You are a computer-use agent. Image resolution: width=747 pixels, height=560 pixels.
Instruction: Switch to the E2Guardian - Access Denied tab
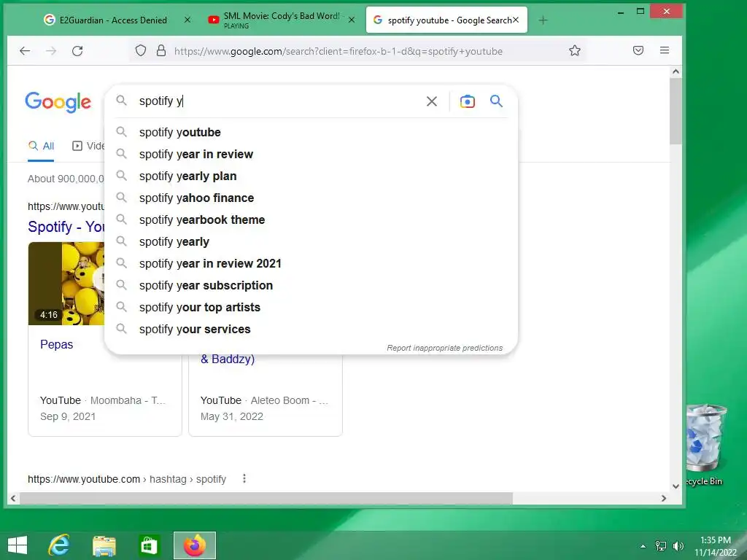pos(112,20)
